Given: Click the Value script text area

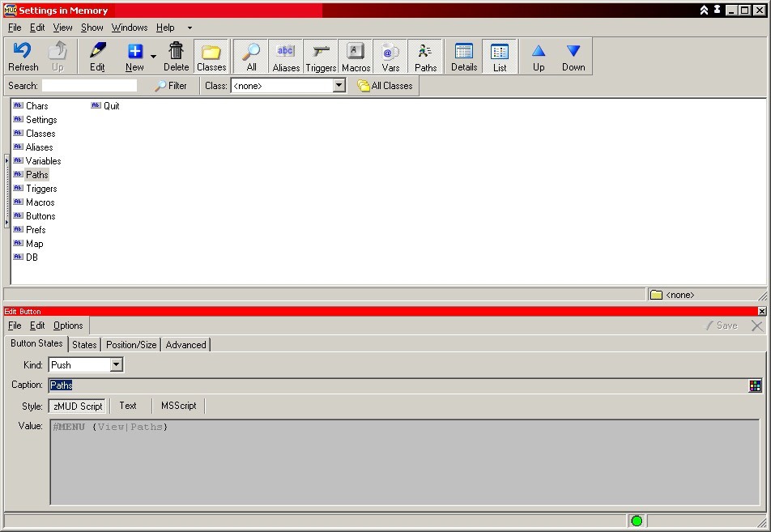Looking at the screenshot, I should tap(405, 462).
